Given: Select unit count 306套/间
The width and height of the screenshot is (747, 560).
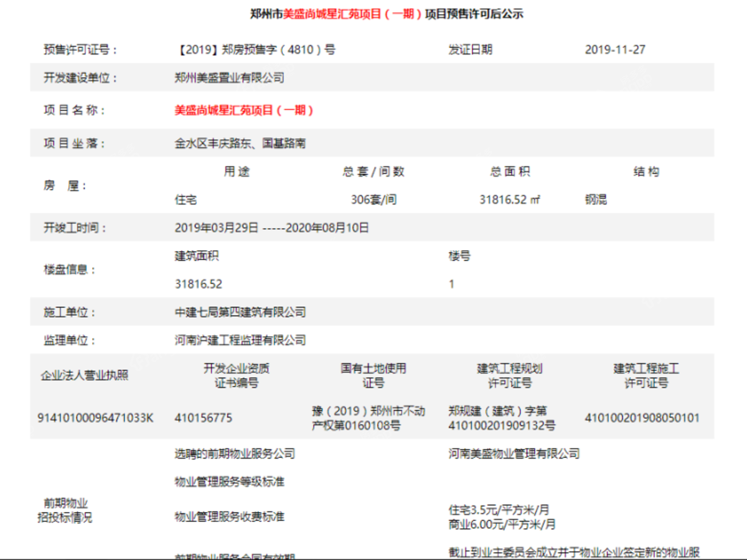Looking at the screenshot, I should pyautogui.click(x=374, y=200).
